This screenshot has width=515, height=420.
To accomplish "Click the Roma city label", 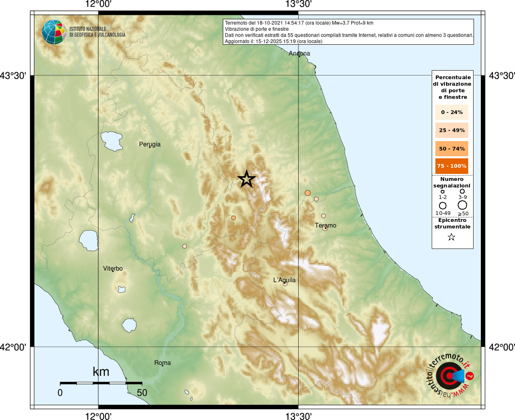I will tap(163, 363).
